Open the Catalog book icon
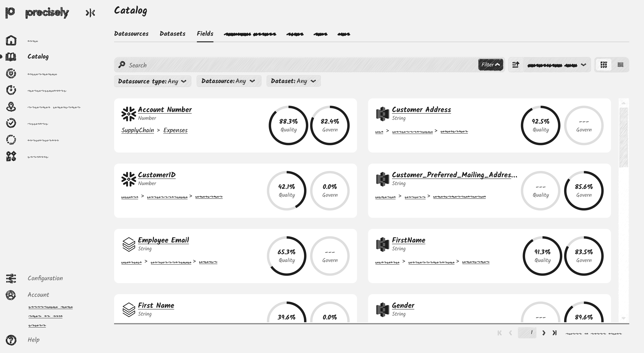 tap(11, 57)
